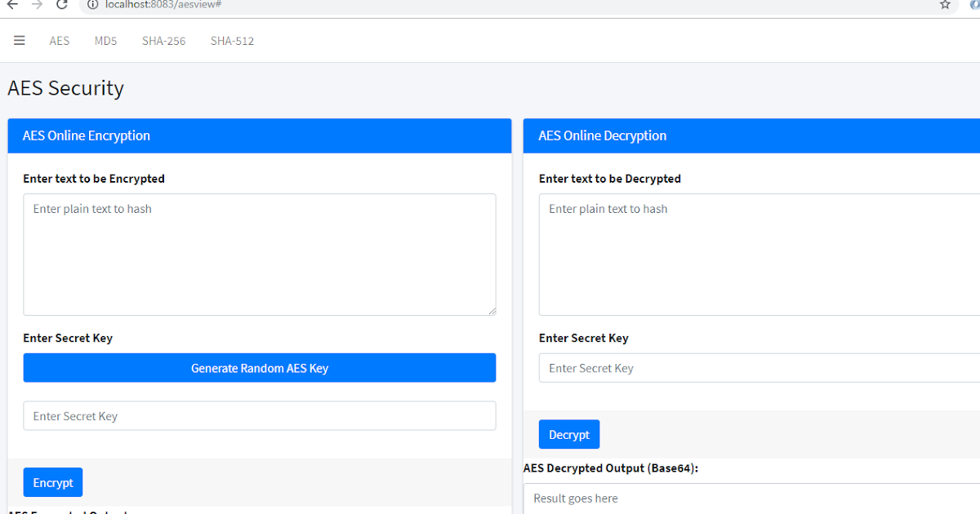This screenshot has height=514, width=980.
Task: Click the bookmark star icon
Action: click(x=944, y=5)
